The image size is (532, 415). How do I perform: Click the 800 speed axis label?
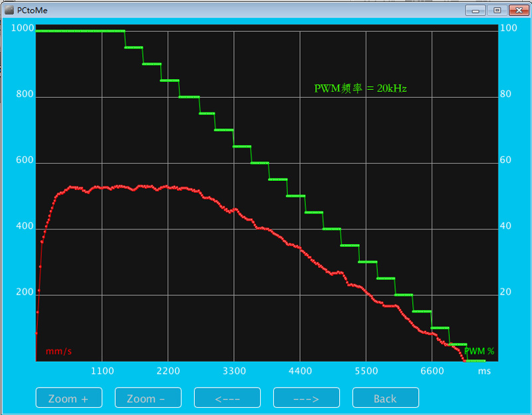(25, 94)
